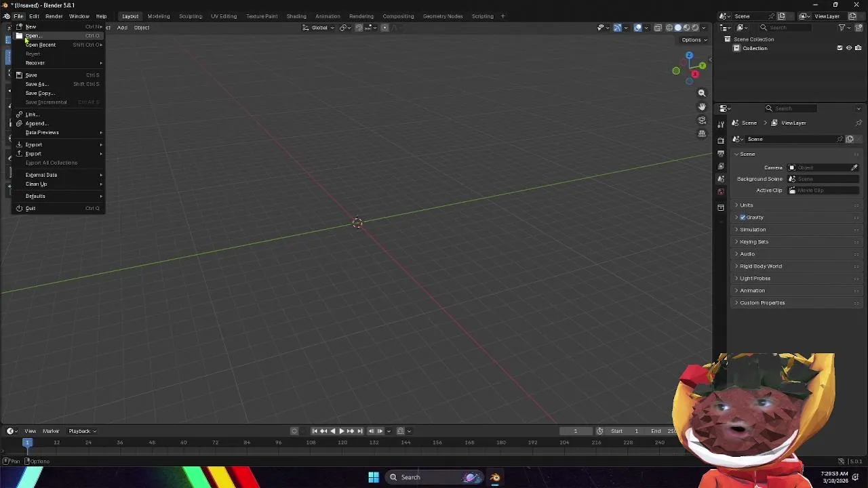Toggle use preview range clock icon
The height and width of the screenshot is (488, 868).
tap(599, 431)
